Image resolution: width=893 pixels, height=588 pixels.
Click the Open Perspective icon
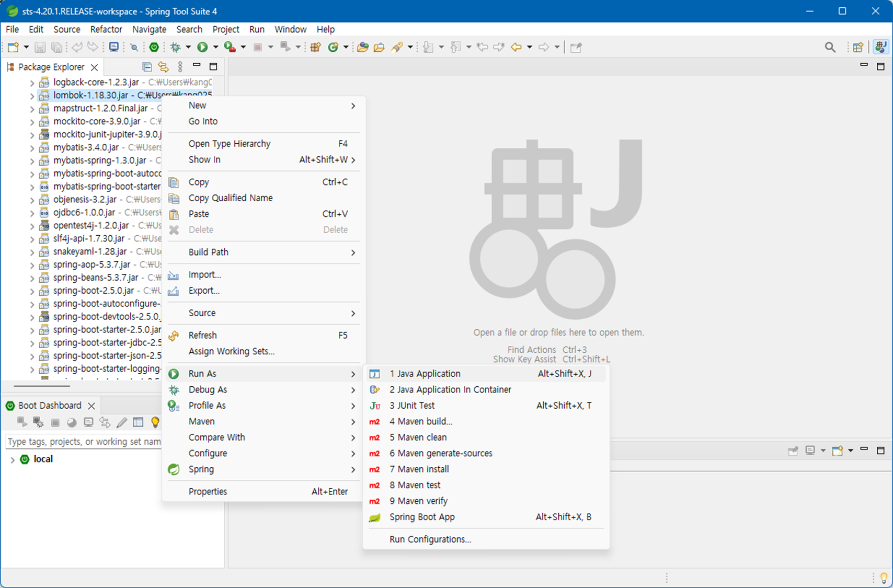coord(858,47)
